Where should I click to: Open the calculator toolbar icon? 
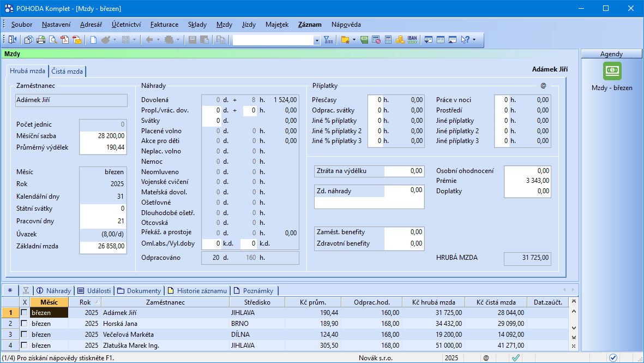coord(388,40)
